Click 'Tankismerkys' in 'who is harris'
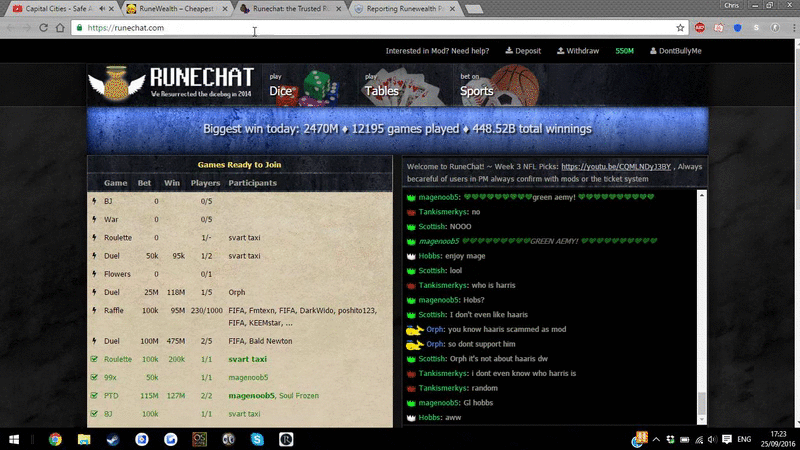This screenshot has height=450, width=800. (x=442, y=285)
